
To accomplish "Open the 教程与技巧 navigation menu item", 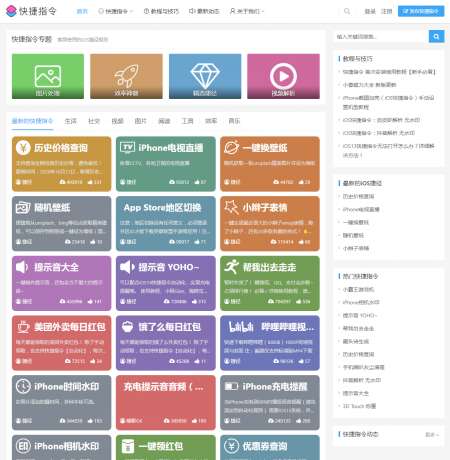I will (x=161, y=11).
